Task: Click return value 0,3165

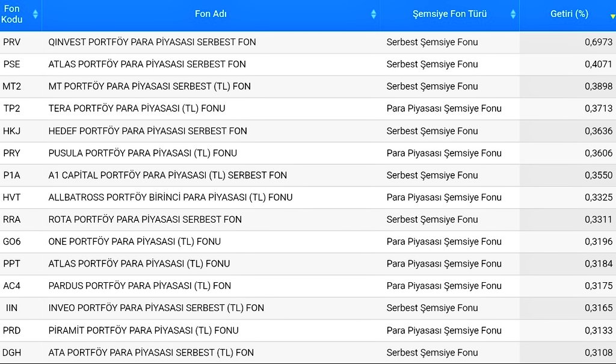Action: pyautogui.click(x=599, y=308)
